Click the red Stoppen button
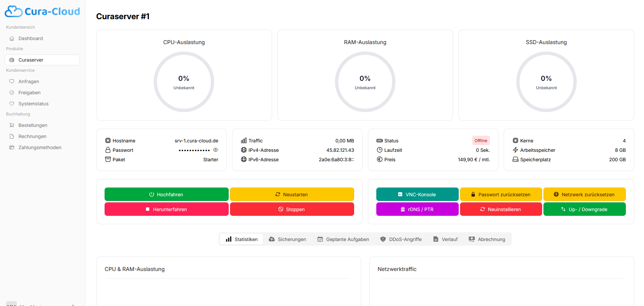 coord(292,209)
